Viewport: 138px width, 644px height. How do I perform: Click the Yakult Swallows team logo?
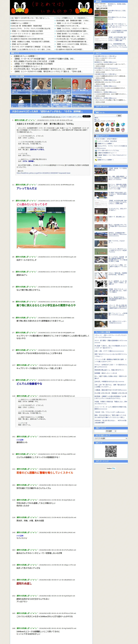click(118, 125)
